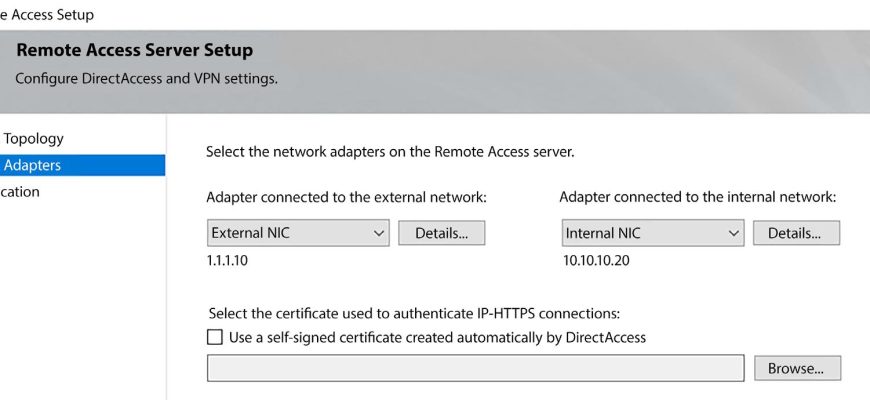Click the internal IP address 10.10.10.20

[x=595, y=261]
